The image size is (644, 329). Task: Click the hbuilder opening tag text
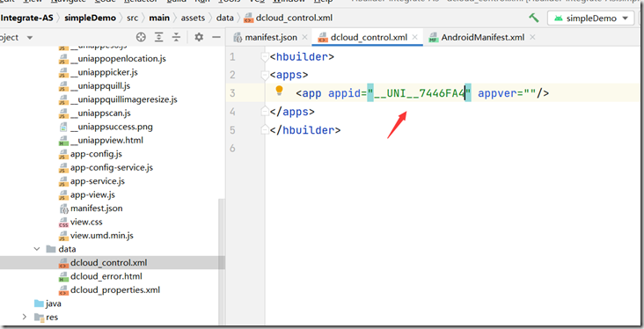point(302,56)
